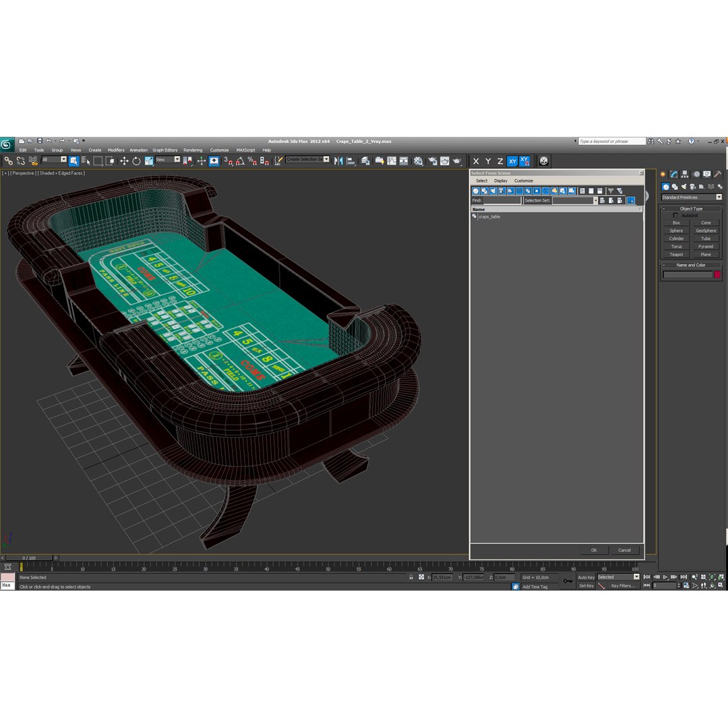Select the Select and Rotate tool
The width and height of the screenshot is (728, 728).
[136, 161]
